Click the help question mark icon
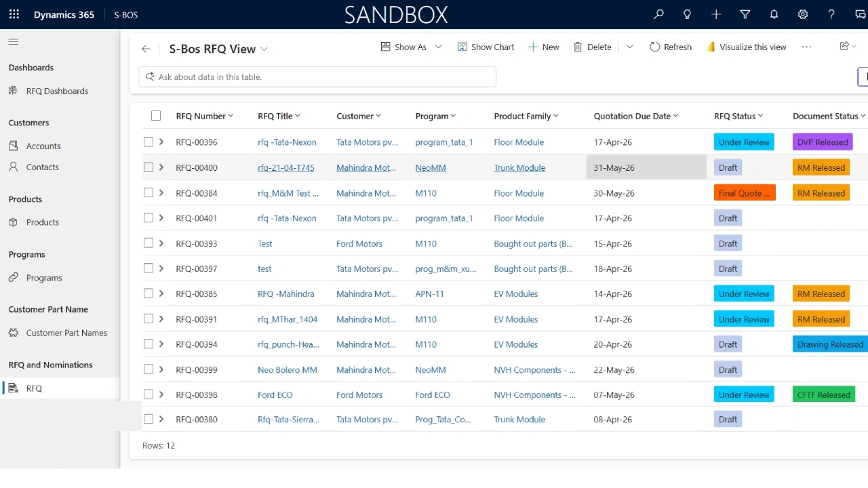Screen dimensions: 868x488 point(832,14)
